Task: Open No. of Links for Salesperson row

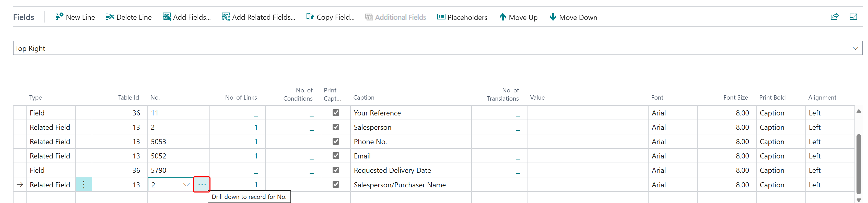Action: tap(256, 127)
